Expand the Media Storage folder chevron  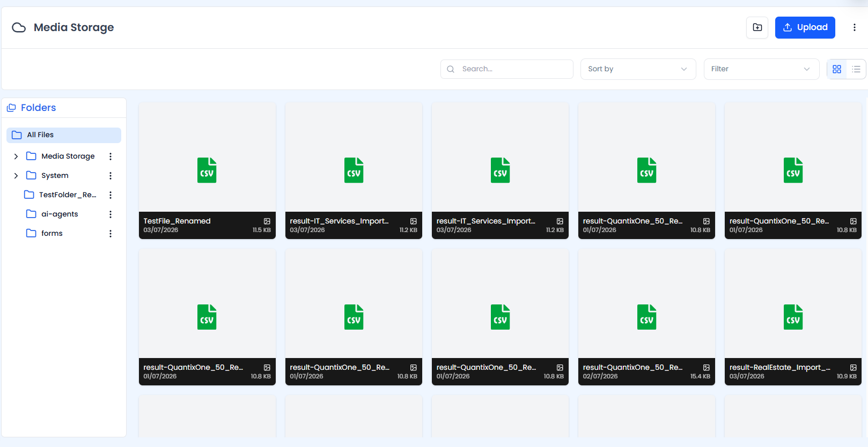[x=16, y=157]
